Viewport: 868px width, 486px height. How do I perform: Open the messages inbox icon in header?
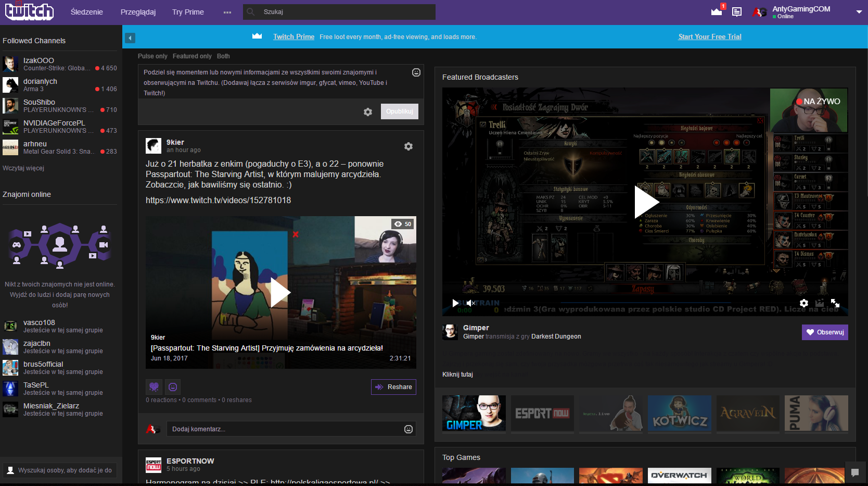click(x=737, y=11)
